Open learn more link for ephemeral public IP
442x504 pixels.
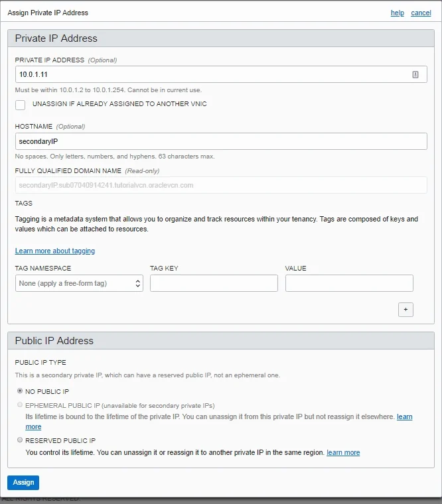click(x=404, y=416)
